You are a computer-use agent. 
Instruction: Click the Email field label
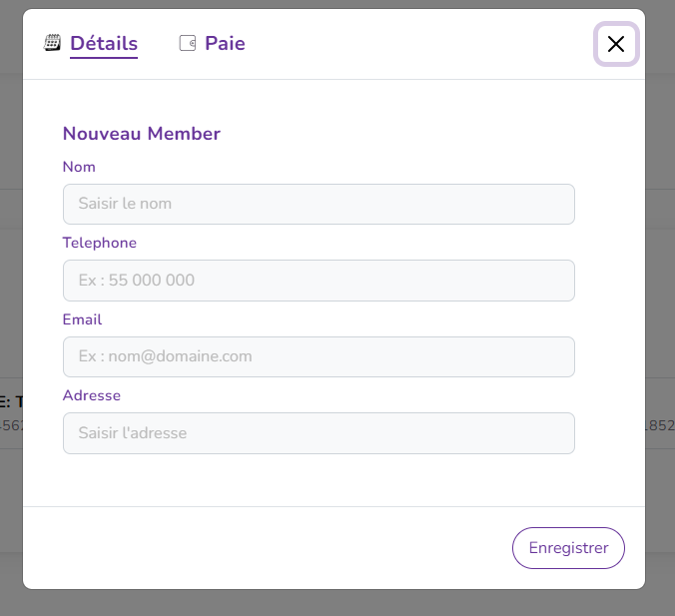pos(82,319)
